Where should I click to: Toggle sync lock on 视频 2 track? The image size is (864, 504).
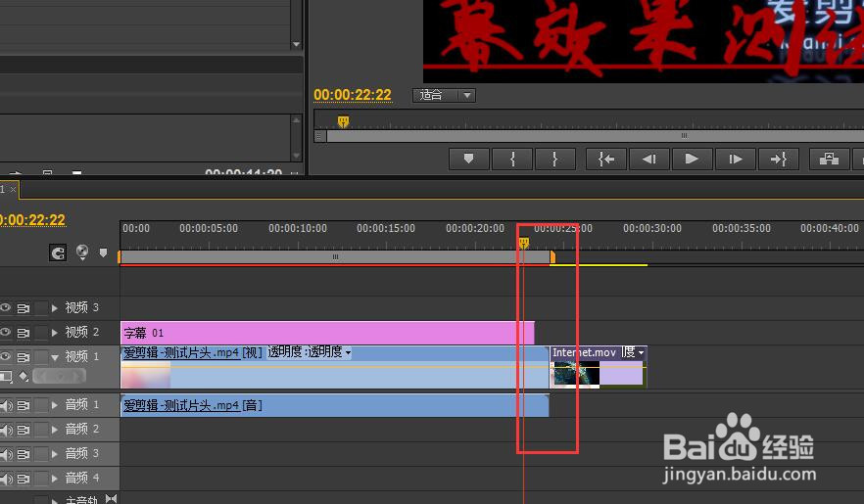pos(24,333)
